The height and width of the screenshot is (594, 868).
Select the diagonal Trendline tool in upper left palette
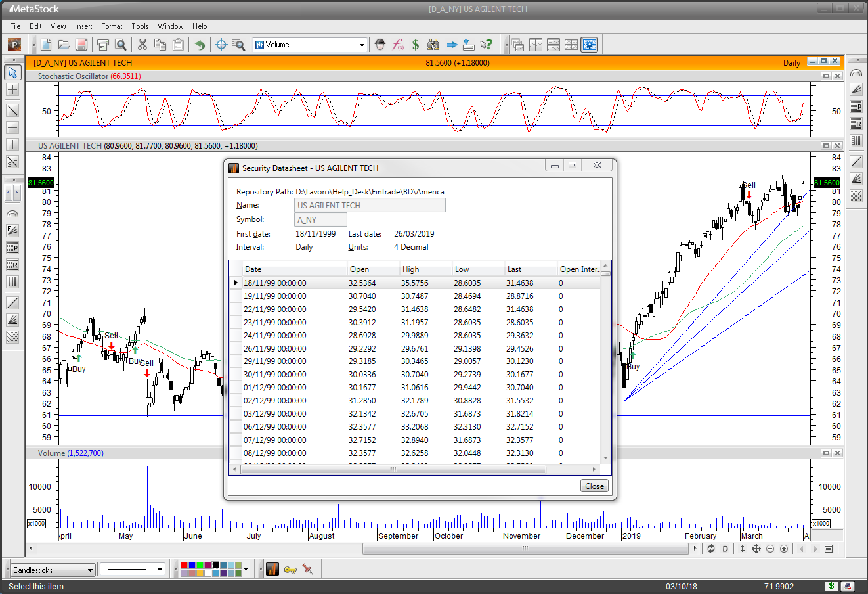12,110
